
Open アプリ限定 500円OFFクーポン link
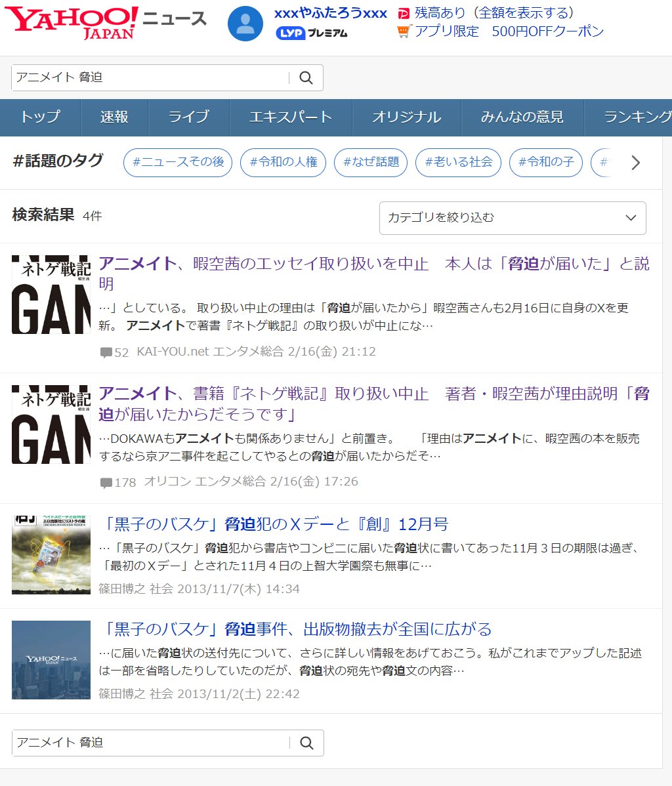point(509,31)
